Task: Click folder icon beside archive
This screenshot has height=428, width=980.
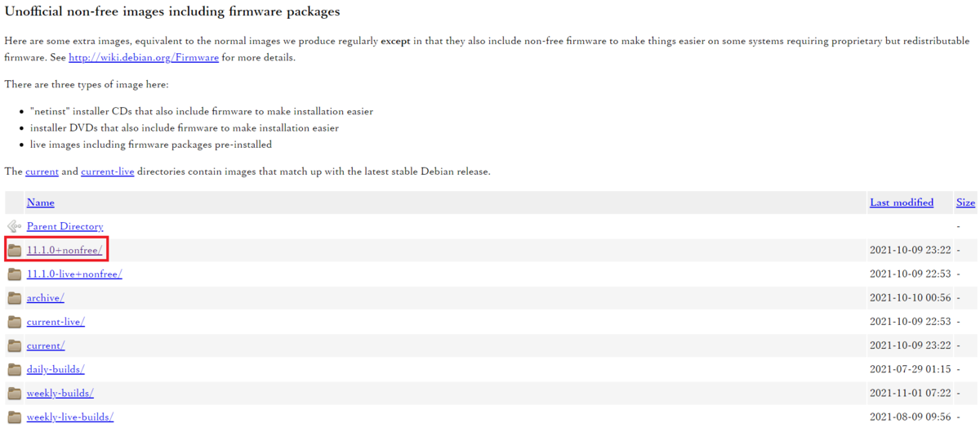Action: pyautogui.click(x=14, y=298)
